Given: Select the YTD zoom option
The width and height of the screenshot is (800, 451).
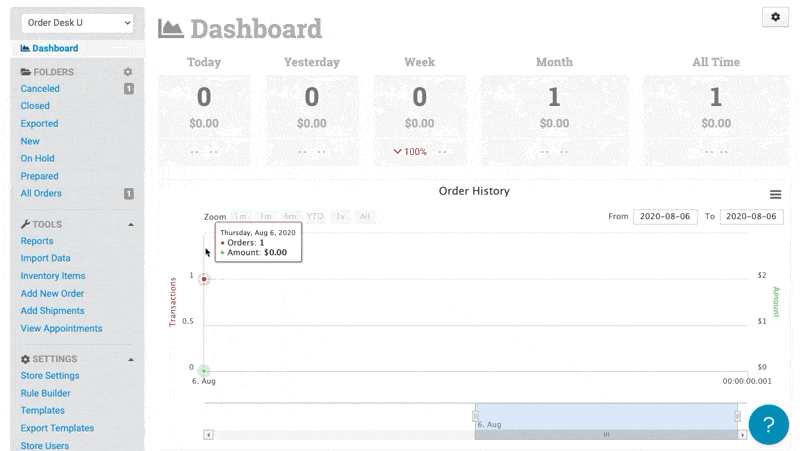Looking at the screenshot, I should pyautogui.click(x=315, y=216).
